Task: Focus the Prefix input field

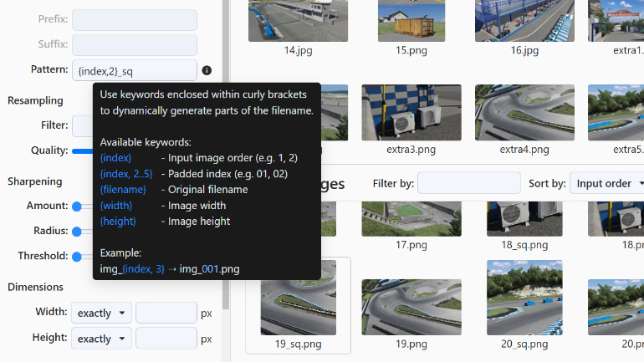Action: coord(135,20)
